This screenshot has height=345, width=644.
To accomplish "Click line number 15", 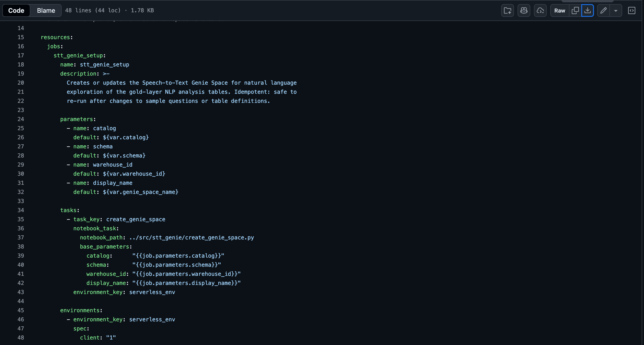I will click(x=21, y=37).
